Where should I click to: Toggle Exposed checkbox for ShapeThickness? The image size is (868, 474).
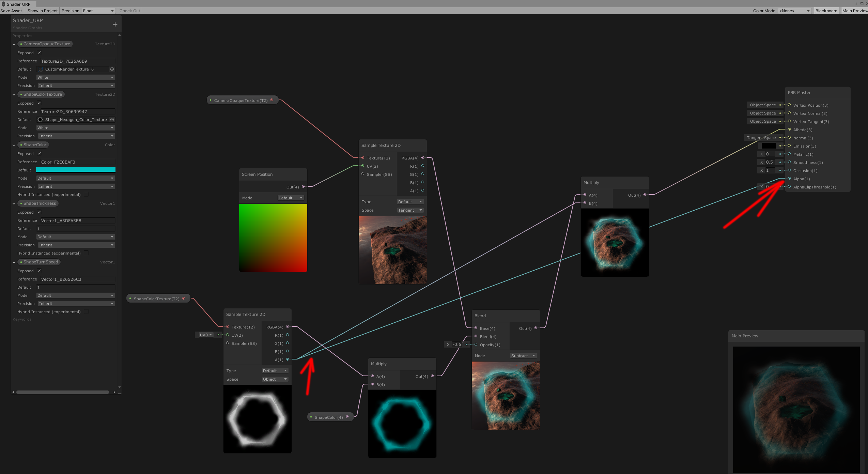coord(39,212)
